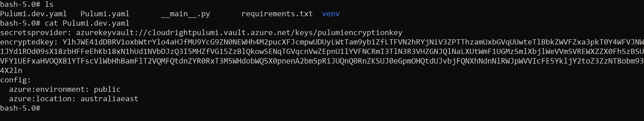Click the third line of encrypted key text
This screenshot has width=644, height=121.
(322, 61)
